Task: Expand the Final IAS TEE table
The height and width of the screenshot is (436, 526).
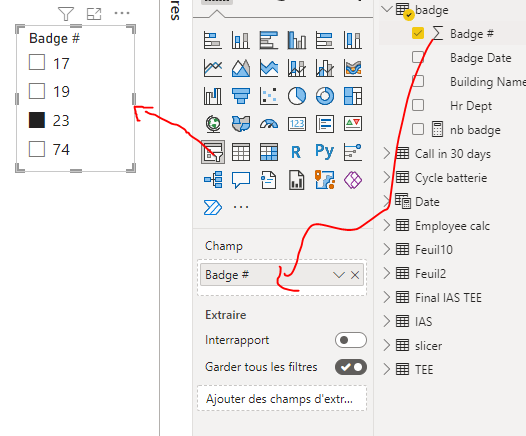Action: [x=387, y=297]
